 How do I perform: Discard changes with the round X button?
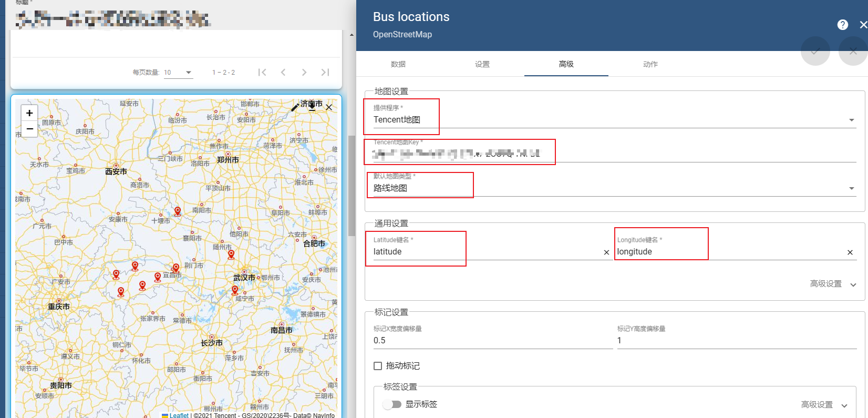853,51
